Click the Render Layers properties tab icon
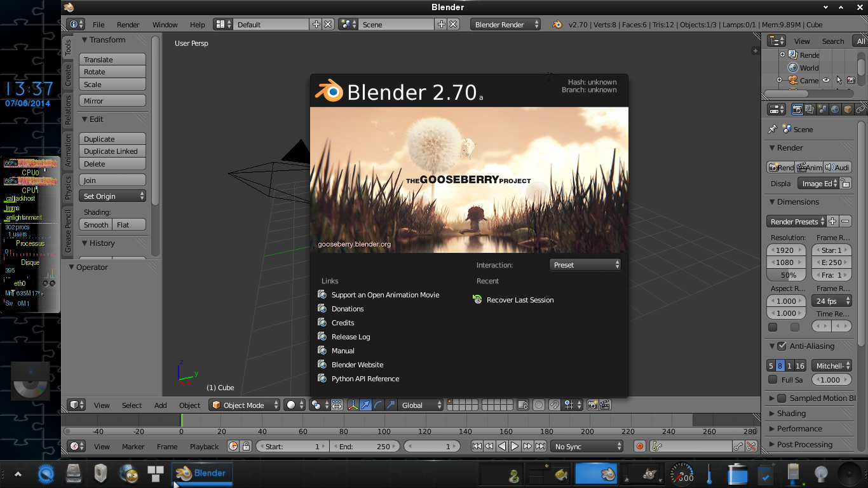 coord(810,110)
